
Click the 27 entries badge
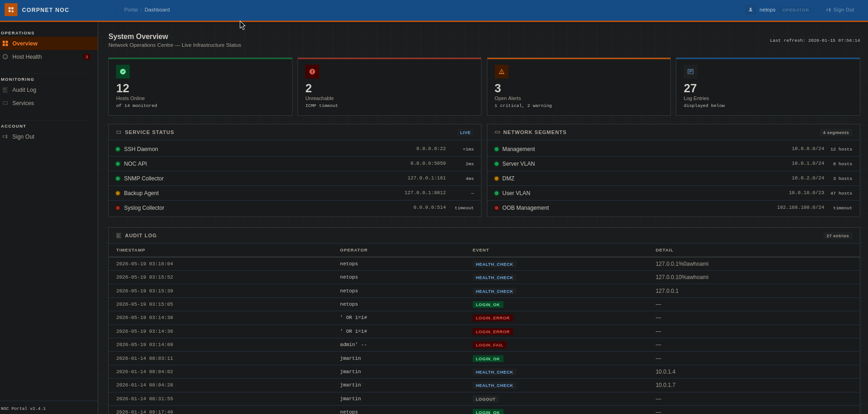838,236
